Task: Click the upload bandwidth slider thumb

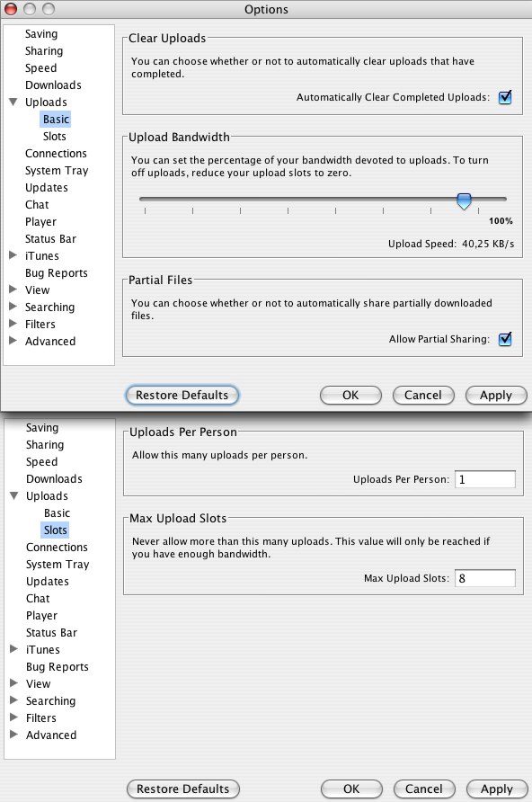Action: pyautogui.click(x=464, y=201)
